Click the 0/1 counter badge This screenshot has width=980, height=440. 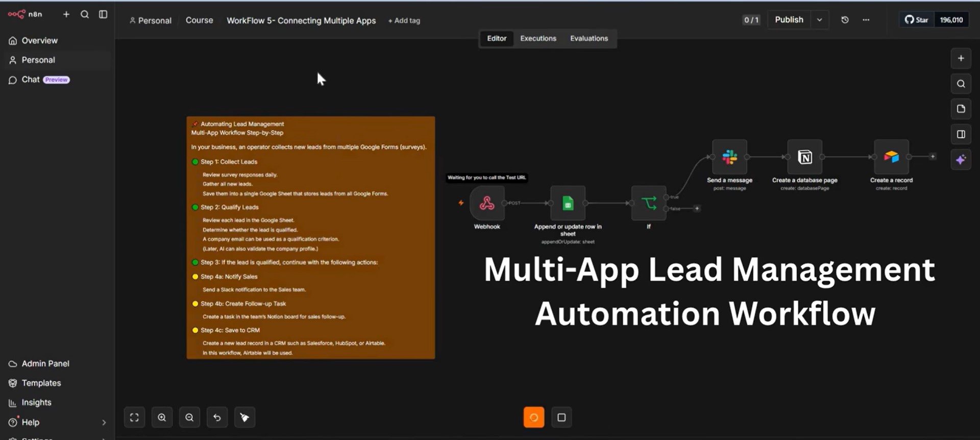point(751,20)
